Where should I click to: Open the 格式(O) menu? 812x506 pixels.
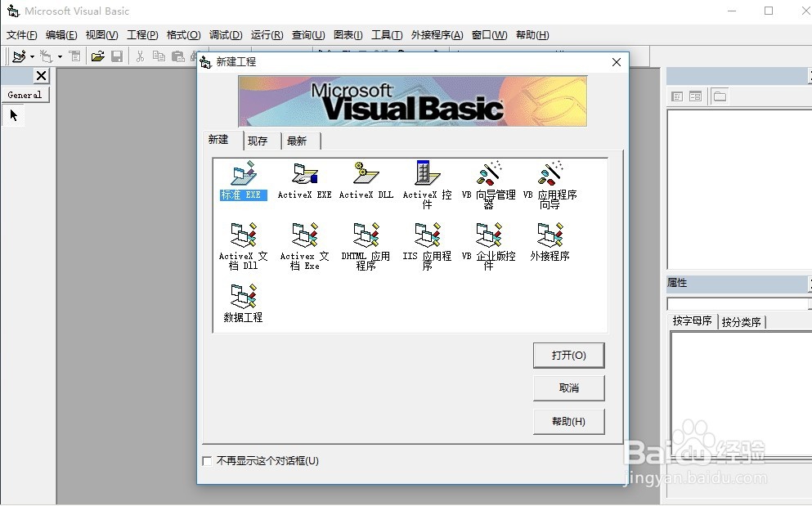183,34
